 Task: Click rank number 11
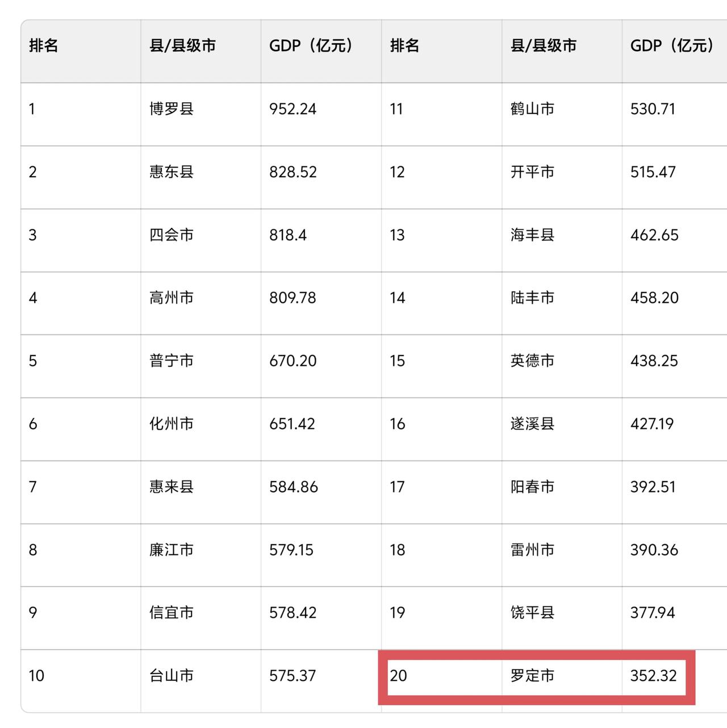pyautogui.click(x=396, y=108)
